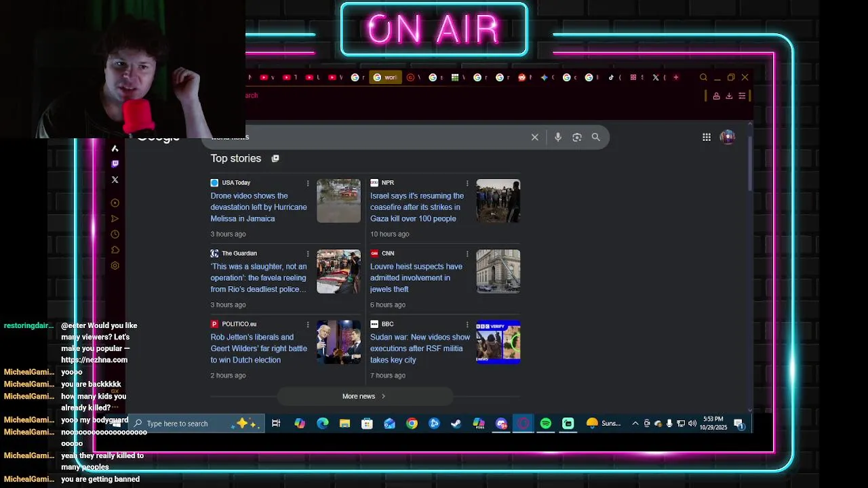Clear the Google search box text
868x488 pixels.
tap(534, 137)
